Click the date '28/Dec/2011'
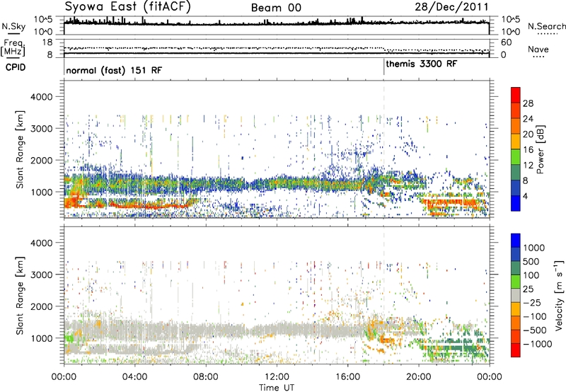566x392 pixels. 451,6
